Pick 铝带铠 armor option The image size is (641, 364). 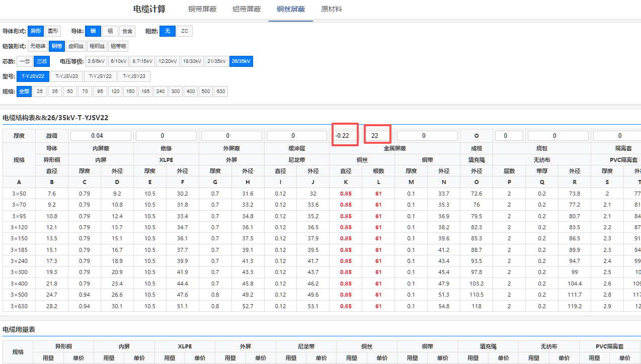118,46
